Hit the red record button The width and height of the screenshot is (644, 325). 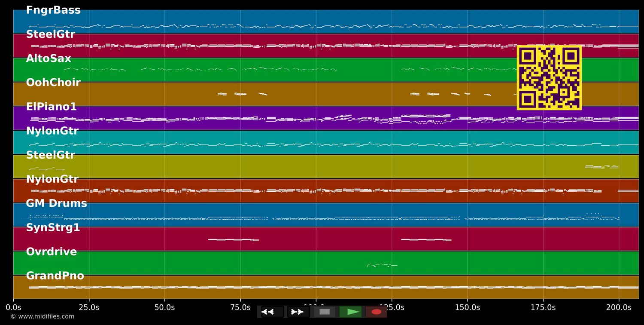coord(377,312)
